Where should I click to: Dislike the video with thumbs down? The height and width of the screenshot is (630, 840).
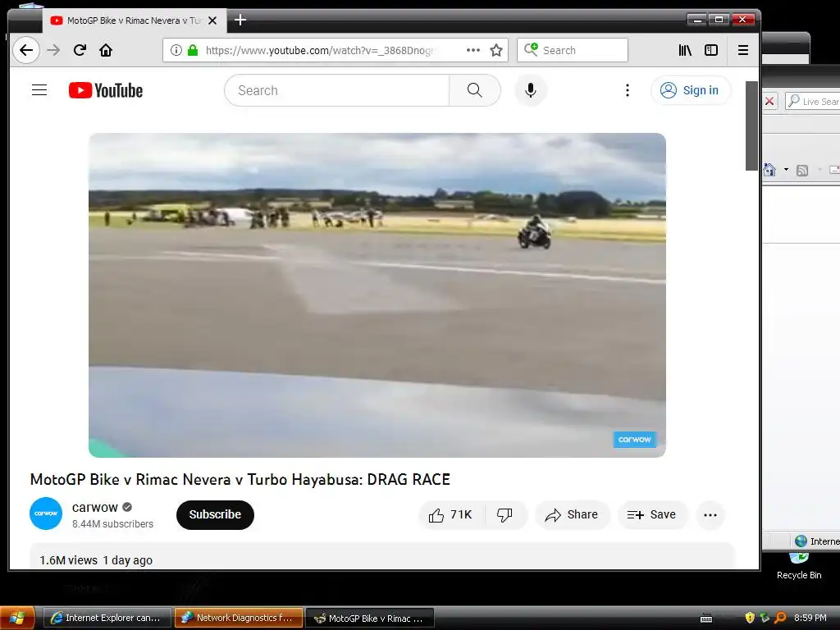[504, 515]
